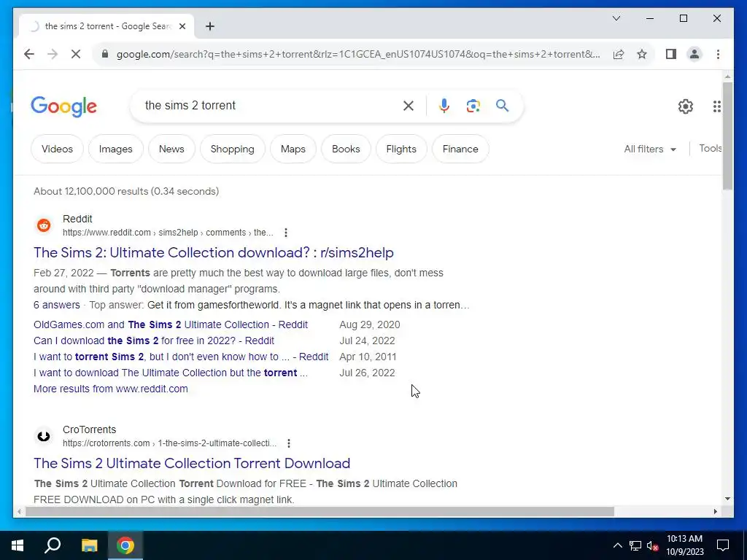747x560 pixels.
Task: Click the Reddit site name text
Action: [x=77, y=219]
